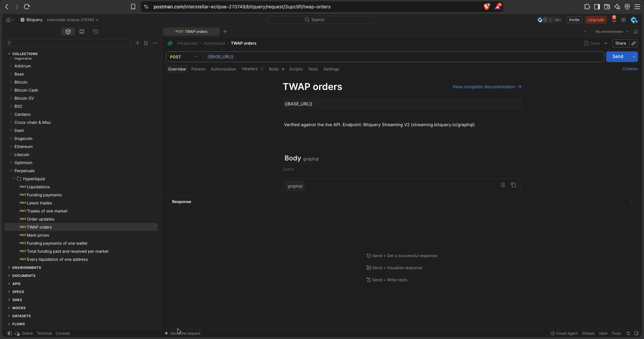
Task: Click into the request URL field
Action: pyautogui.click(x=404, y=57)
